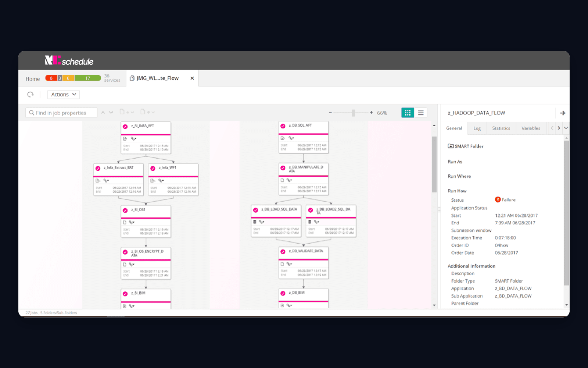This screenshot has height=368, width=588.
Task: Open the Actions dropdown
Action: click(x=64, y=95)
